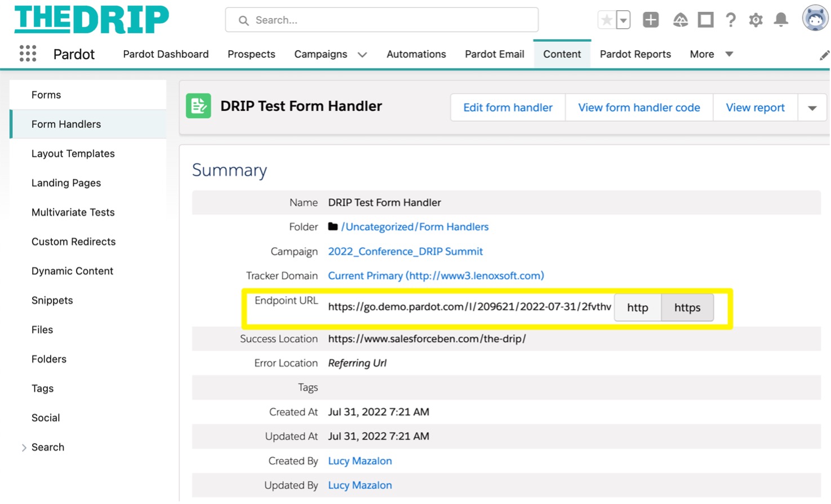Go to the Campaigns tab
The height and width of the screenshot is (504, 831).
[321, 54]
